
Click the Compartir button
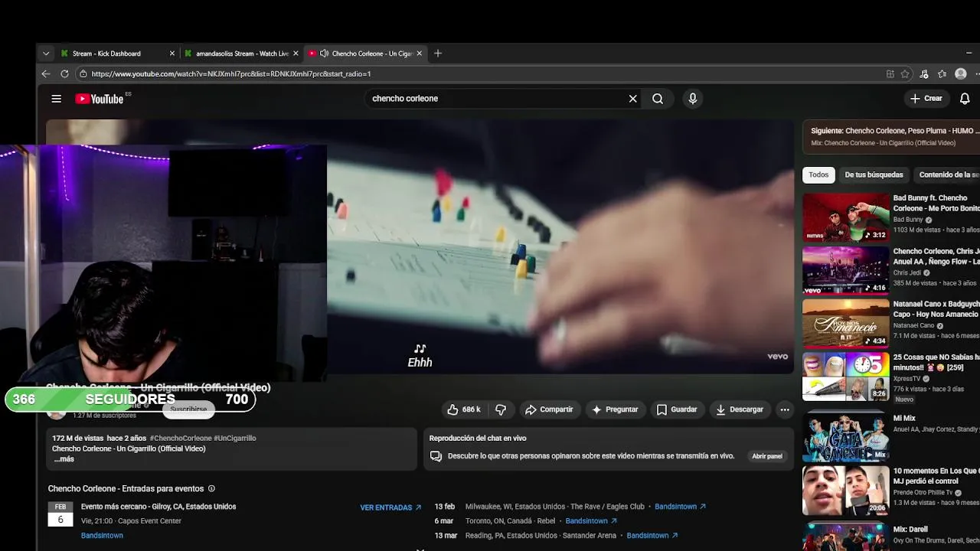coord(548,409)
